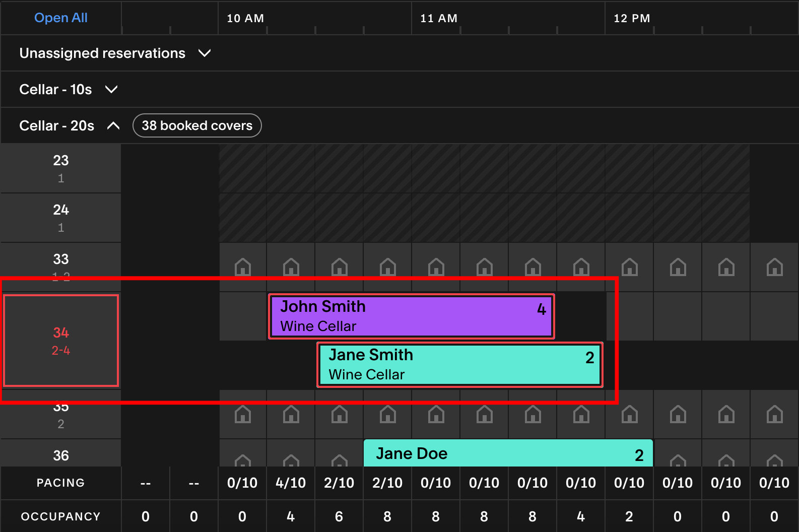
Task: Click house icon for table 33 at 12:00 PM
Action: pyautogui.click(x=630, y=267)
